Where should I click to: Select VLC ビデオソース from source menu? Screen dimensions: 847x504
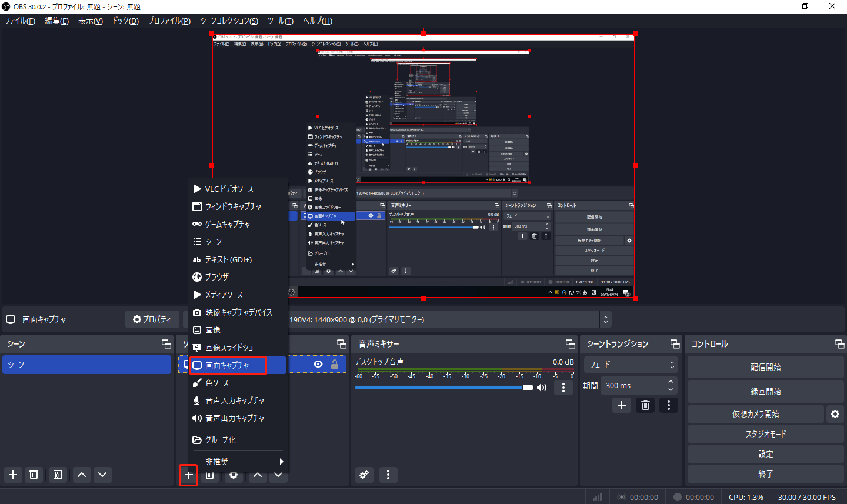pyautogui.click(x=238, y=189)
